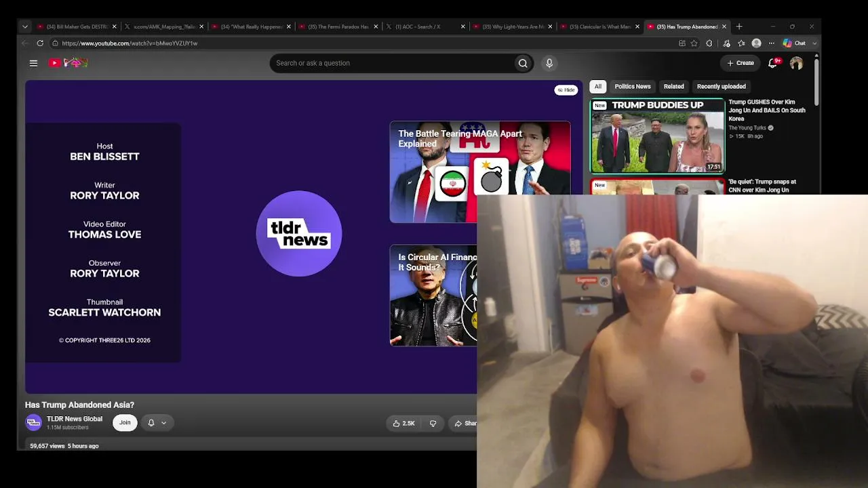Open TLDR News Global channel link
868x488 pixels.
(75, 419)
